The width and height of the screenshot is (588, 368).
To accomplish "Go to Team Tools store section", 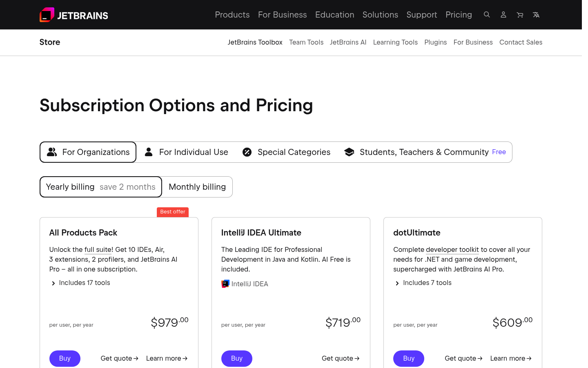I will 306,42.
